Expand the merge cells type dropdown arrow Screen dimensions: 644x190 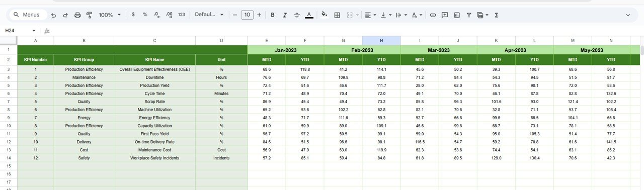click(358, 15)
